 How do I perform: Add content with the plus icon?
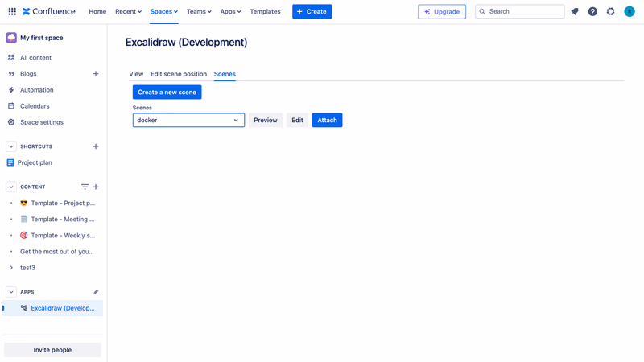[96, 187]
